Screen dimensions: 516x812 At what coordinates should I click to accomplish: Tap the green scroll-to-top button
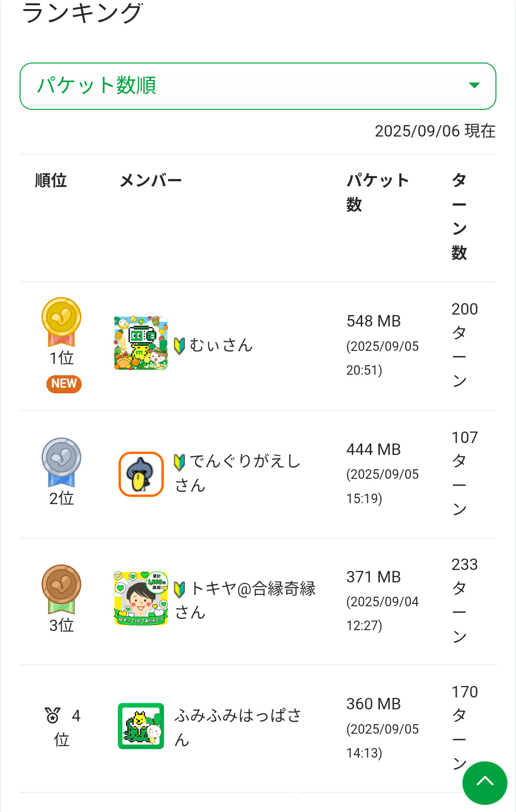(x=484, y=783)
